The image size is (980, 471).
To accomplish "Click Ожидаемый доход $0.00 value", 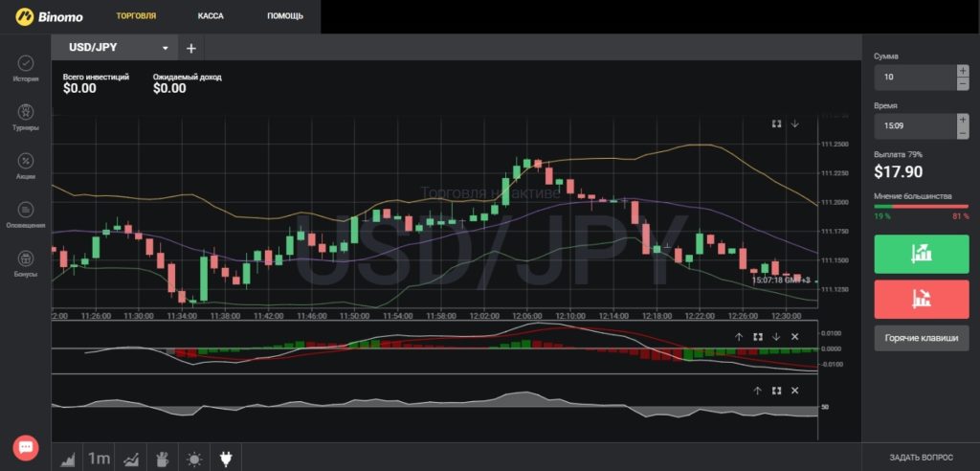I will pyautogui.click(x=169, y=88).
